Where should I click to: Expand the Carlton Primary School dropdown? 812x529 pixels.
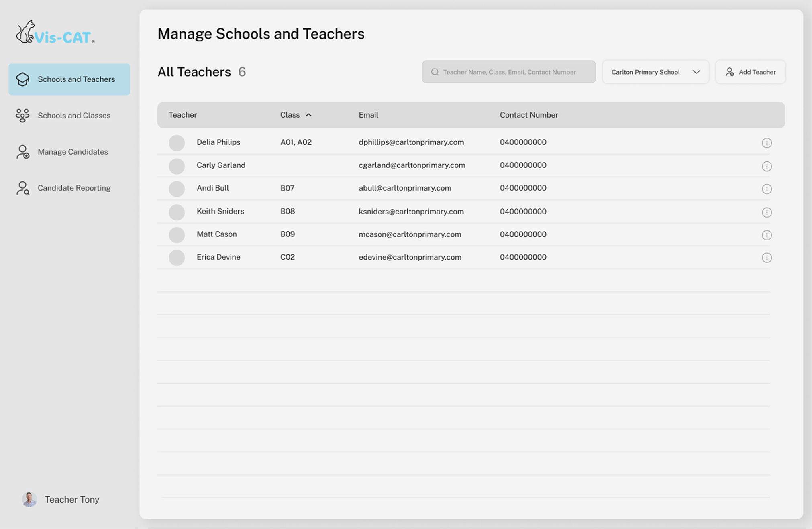point(655,72)
